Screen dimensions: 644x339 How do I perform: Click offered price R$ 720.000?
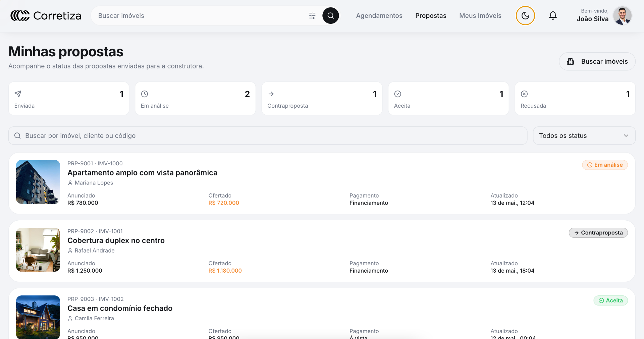pos(224,203)
